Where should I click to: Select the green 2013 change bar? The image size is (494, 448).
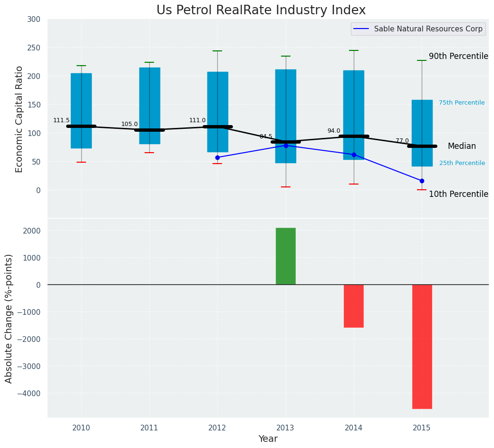pos(286,256)
